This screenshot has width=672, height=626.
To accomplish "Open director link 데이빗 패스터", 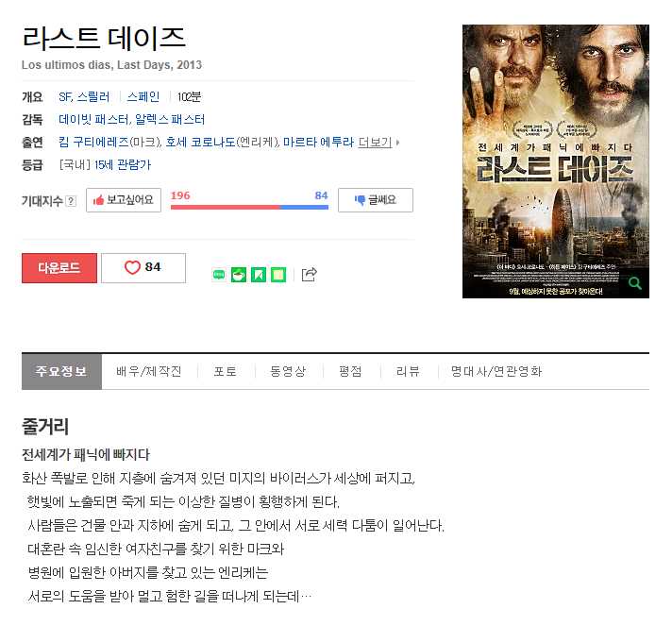I will coord(93,119).
